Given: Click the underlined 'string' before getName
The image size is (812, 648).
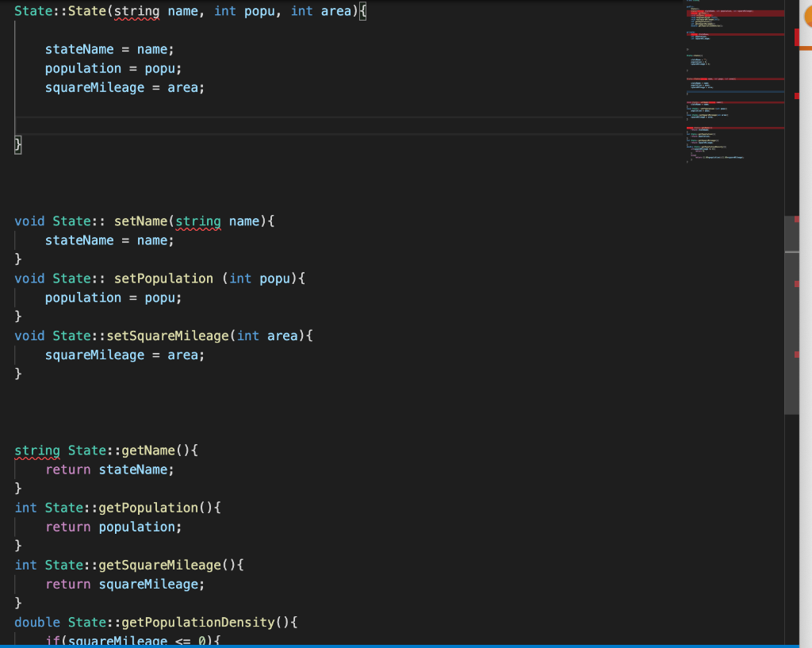Looking at the screenshot, I should coord(36,450).
